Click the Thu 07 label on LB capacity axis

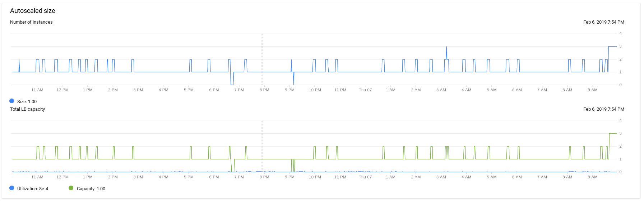(x=365, y=177)
